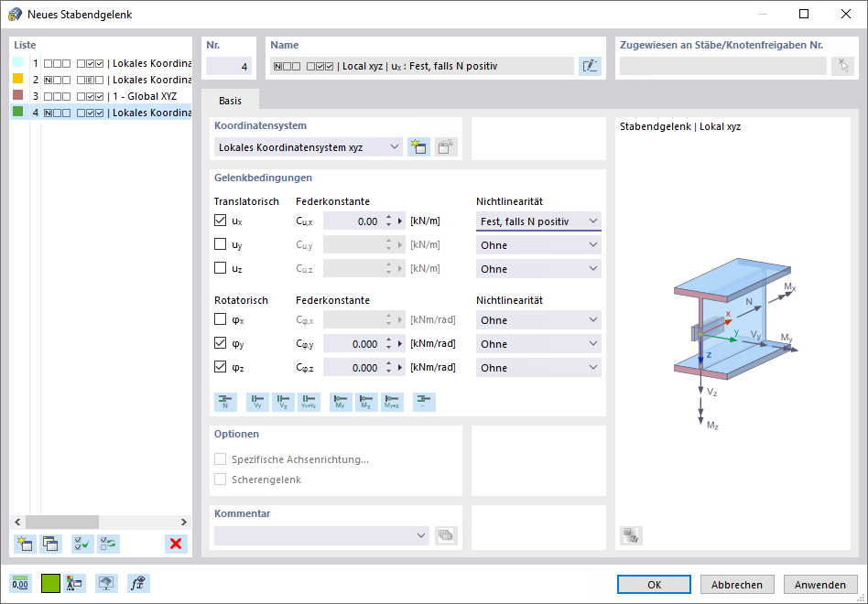Uncheck the ux translational release
The image size is (868, 604).
[x=221, y=221]
